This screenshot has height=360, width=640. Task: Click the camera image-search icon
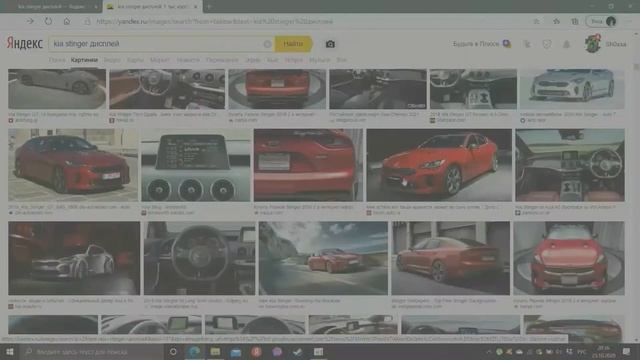point(330,44)
